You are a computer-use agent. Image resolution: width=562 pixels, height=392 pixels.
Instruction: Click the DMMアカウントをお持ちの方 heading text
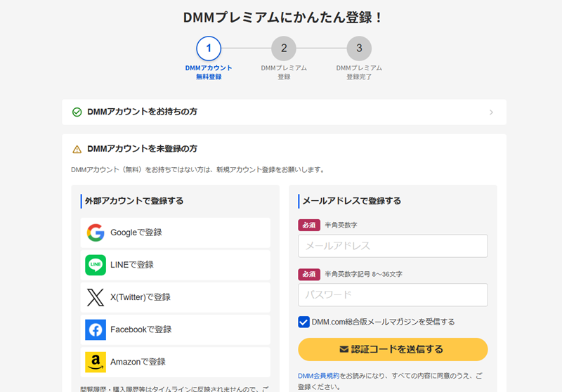click(143, 112)
